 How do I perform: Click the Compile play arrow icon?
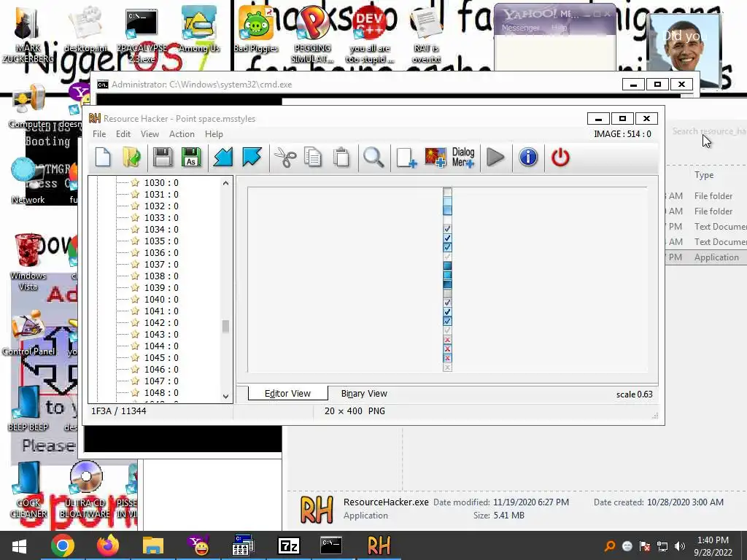[x=495, y=157]
